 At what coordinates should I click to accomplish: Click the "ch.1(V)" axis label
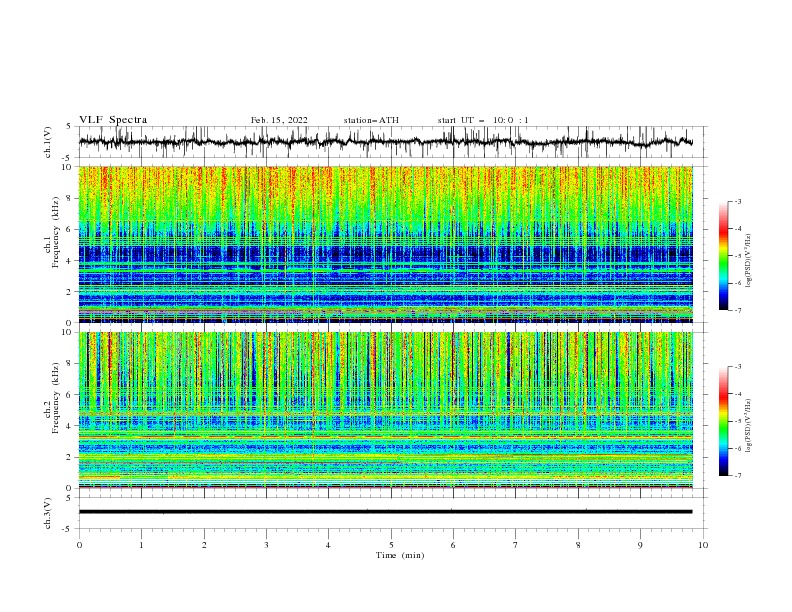point(48,142)
